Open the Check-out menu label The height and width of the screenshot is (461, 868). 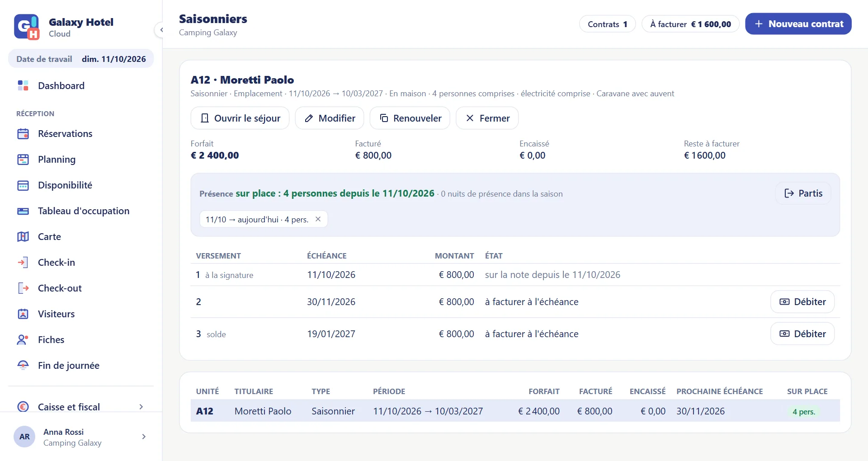coord(60,288)
